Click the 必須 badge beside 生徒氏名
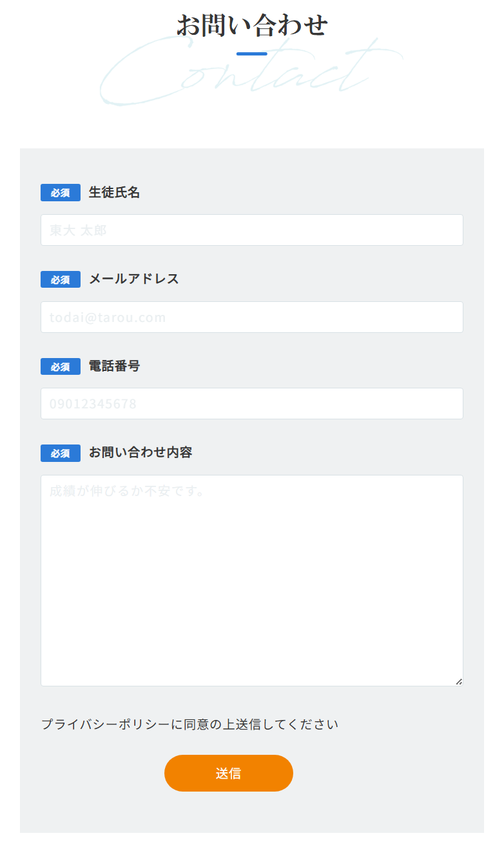504x849 pixels. coord(61,193)
